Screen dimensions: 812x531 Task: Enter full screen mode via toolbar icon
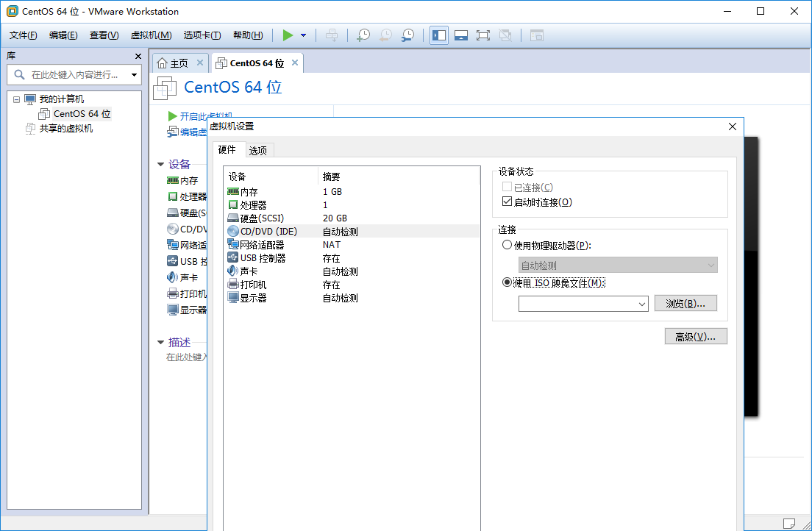click(482, 35)
